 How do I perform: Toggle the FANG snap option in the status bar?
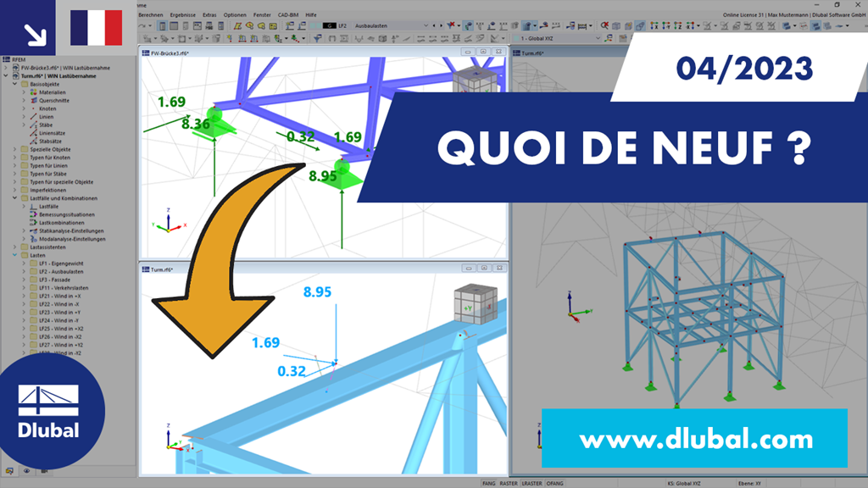pos(488,483)
